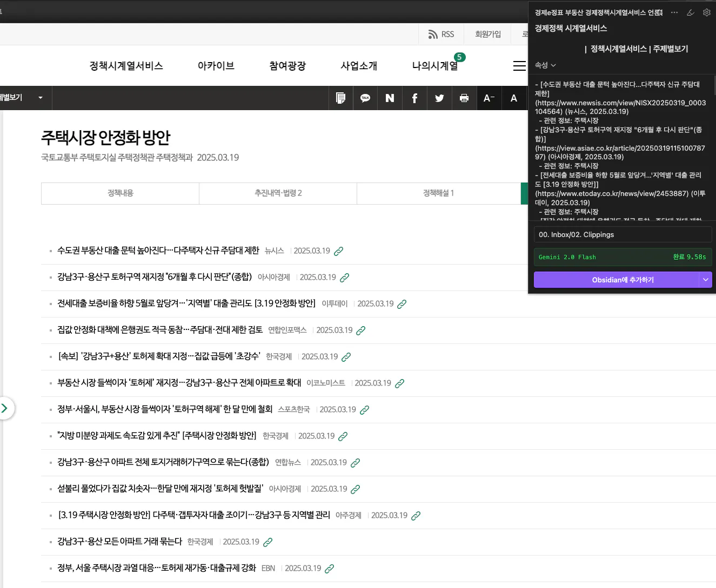Open the 아카이브 menu
This screenshot has height=588, width=716.
click(x=216, y=66)
